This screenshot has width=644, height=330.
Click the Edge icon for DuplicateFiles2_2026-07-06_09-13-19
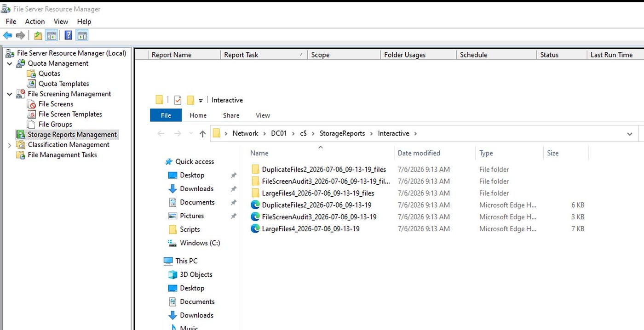pos(255,205)
